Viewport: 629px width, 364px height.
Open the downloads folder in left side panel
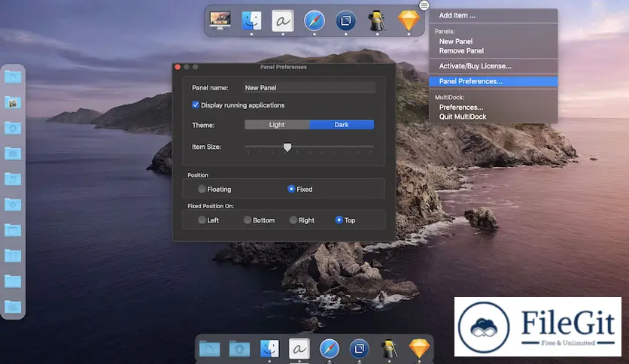(x=13, y=128)
